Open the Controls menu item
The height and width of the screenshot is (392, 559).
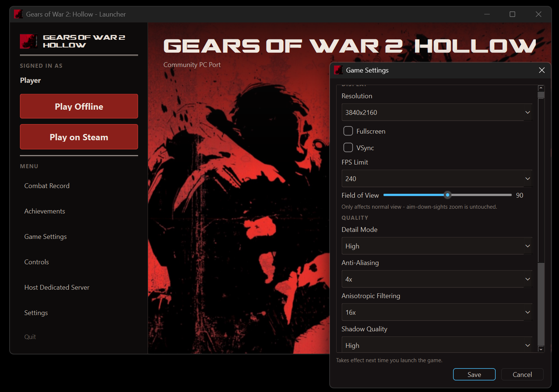(x=36, y=262)
